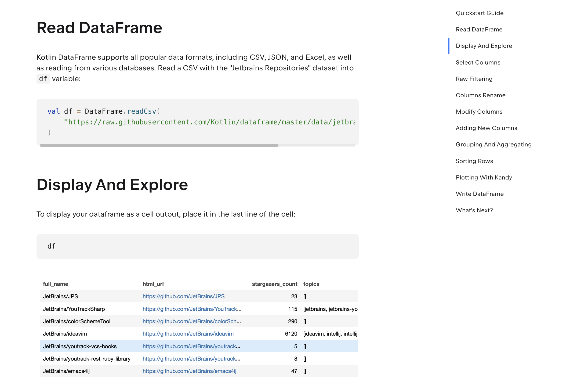Jump to the Write DataFrame section
This screenshot has height=381, width=588.
point(479,194)
